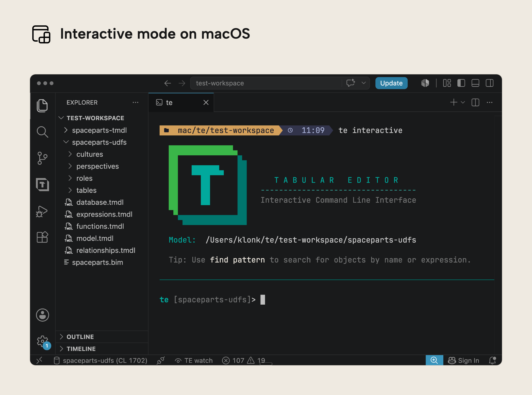The width and height of the screenshot is (532, 395).
Task: Toggle TE watch in status bar
Action: point(194,360)
